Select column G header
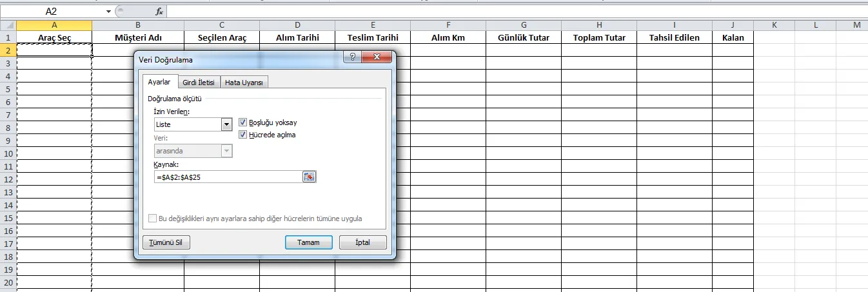This screenshot has height=292, width=868. [524, 25]
